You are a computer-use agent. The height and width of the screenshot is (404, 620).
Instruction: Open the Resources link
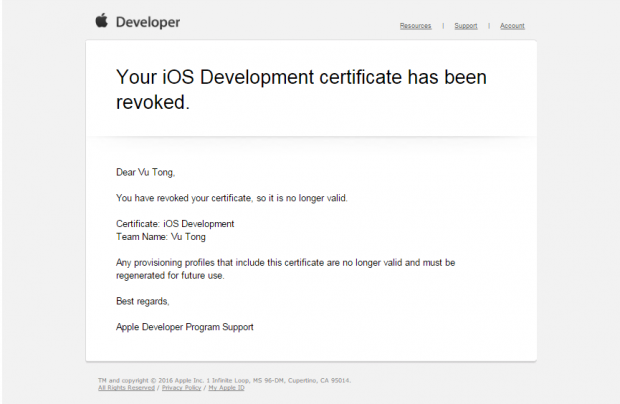point(415,26)
